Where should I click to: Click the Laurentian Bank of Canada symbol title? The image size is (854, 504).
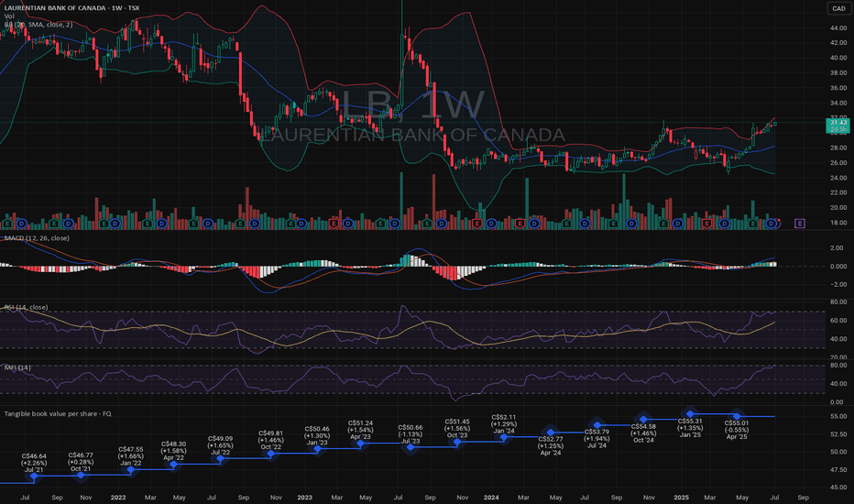coord(71,8)
